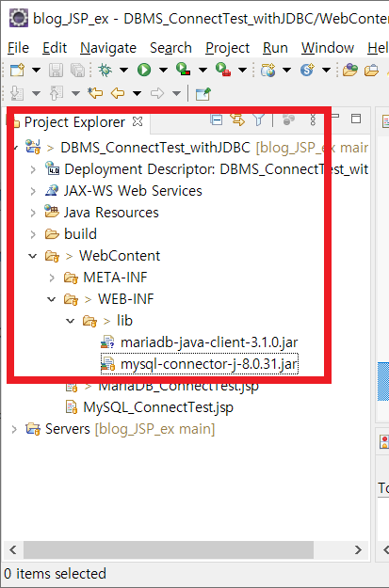389x588 pixels.
Task: Toggle Link with Editor in Project Explorer
Action: tap(237, 119)
